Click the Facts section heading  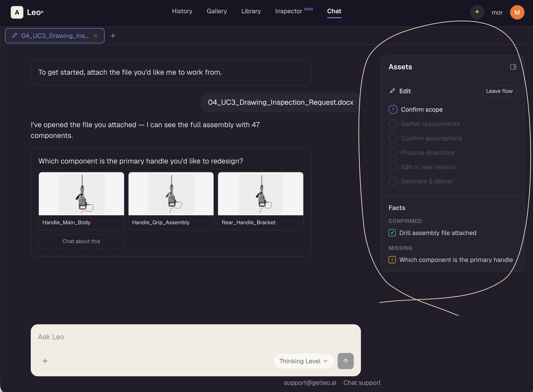point(397,208)
